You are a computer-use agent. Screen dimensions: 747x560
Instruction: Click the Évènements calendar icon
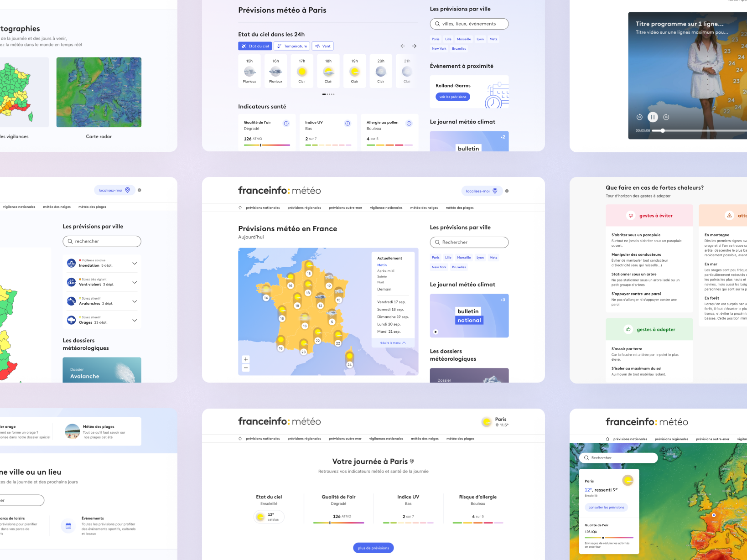coord(68,526)
